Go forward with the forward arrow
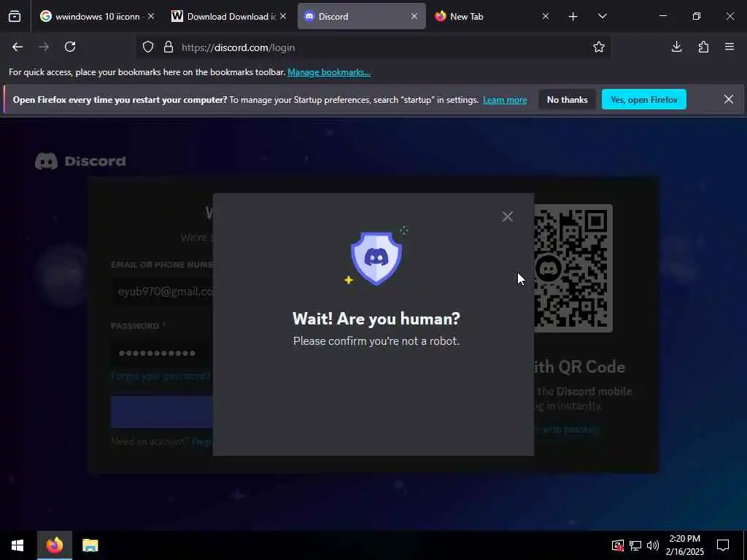The height and width of the screenshot is (560, 747). (x=44, y=47)
